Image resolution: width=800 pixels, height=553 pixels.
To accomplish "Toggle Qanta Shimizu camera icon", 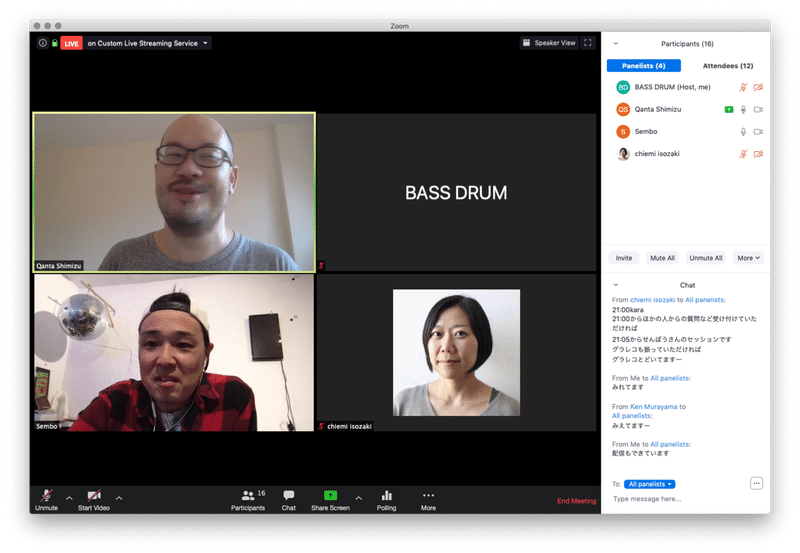I will click(x=758, y=110).
